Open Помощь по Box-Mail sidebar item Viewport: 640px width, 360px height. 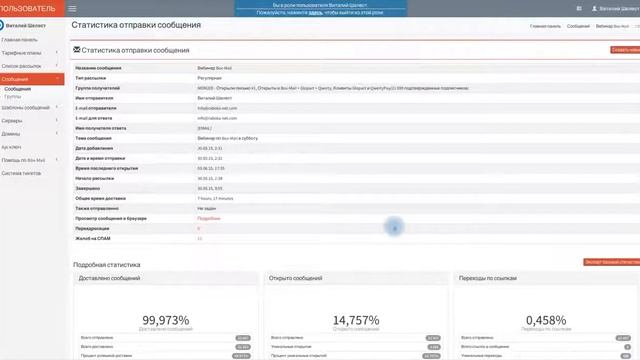click(23, 160)
